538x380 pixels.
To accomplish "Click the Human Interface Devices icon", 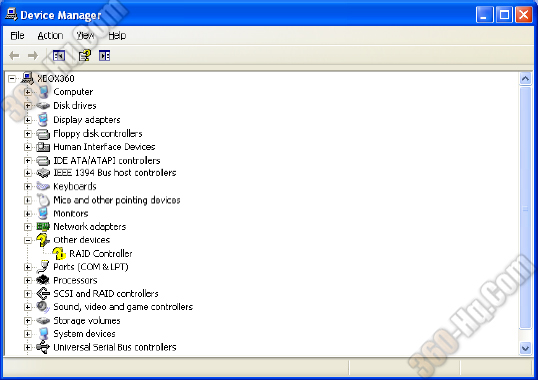I will click(43, 147).
